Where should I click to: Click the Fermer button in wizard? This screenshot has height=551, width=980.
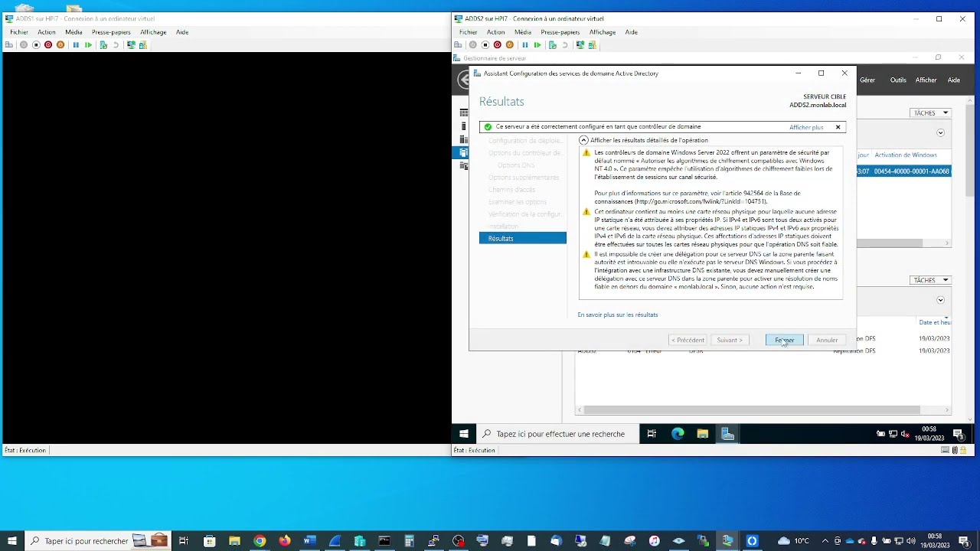click(784, 340)
